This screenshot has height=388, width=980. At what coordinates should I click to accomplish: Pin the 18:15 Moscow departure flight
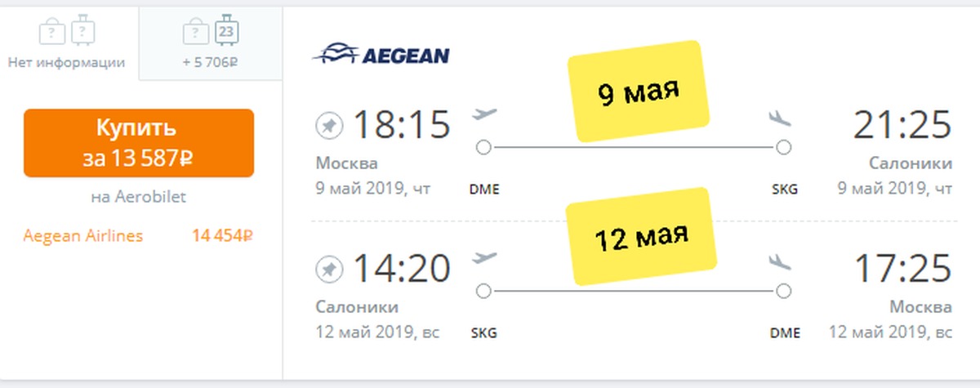pos(329,126)
